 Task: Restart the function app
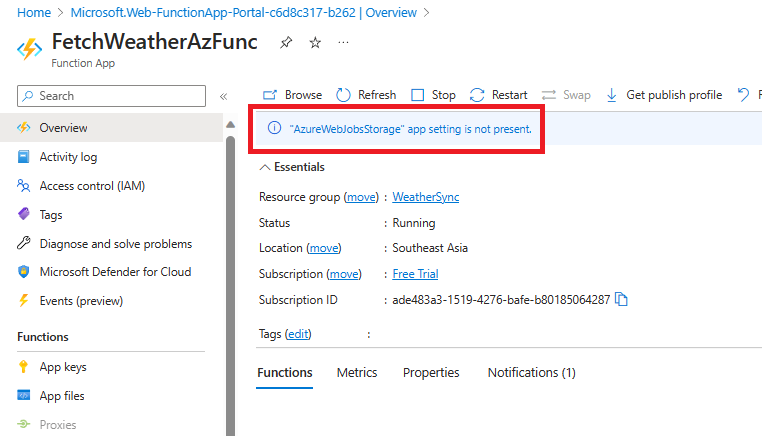(x=498, y=95)
